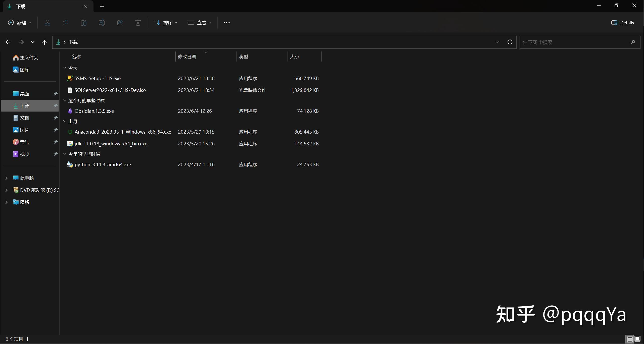Click the Share icon in toolbar
Image resolution: width=644 pixels, height=344 pixels.
tap(120, 23)
